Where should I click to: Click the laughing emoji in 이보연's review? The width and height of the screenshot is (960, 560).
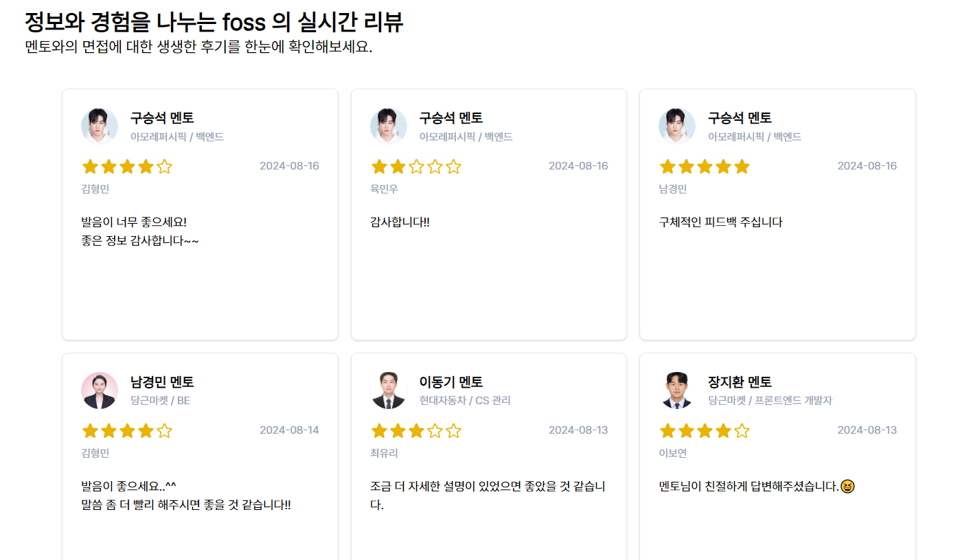click(847, 487)
